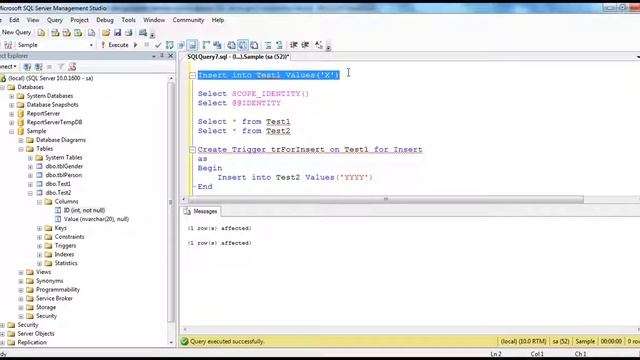This screenshot has height=360, width=640.
Task: Open the Help menu
Action: tap(218, 20)
